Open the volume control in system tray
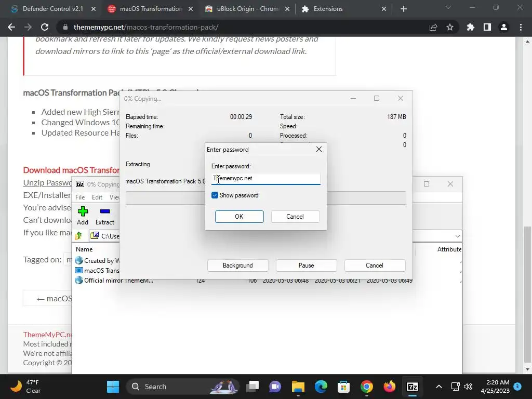The image size is (532, 399). (x=468, y=387)
